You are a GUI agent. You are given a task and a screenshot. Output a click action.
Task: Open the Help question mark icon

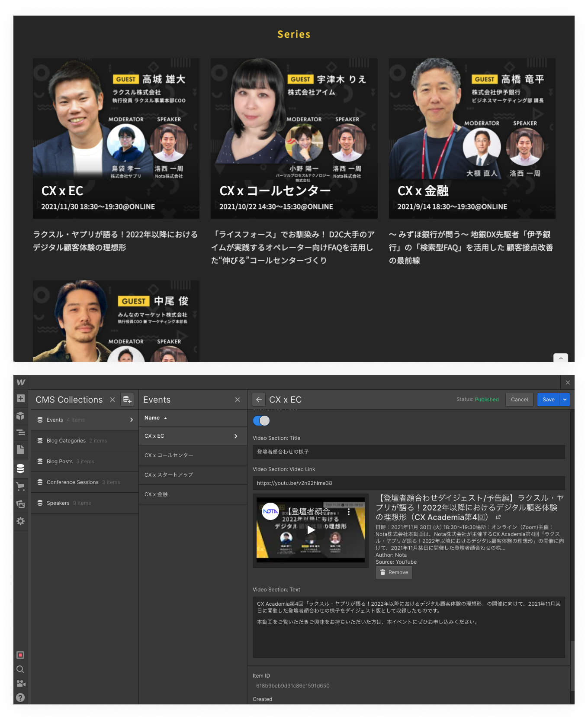pyautogui.click(x=20, y=697)
